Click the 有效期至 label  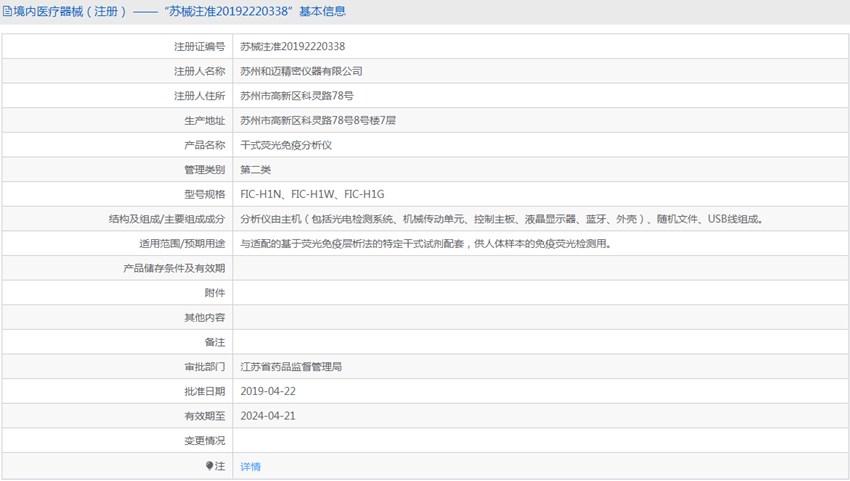pos(204,416)
